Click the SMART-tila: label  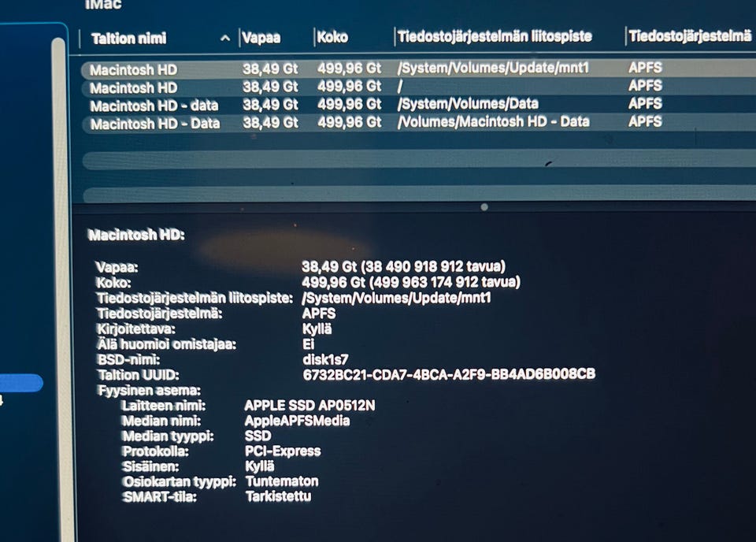tap(160, 496)
